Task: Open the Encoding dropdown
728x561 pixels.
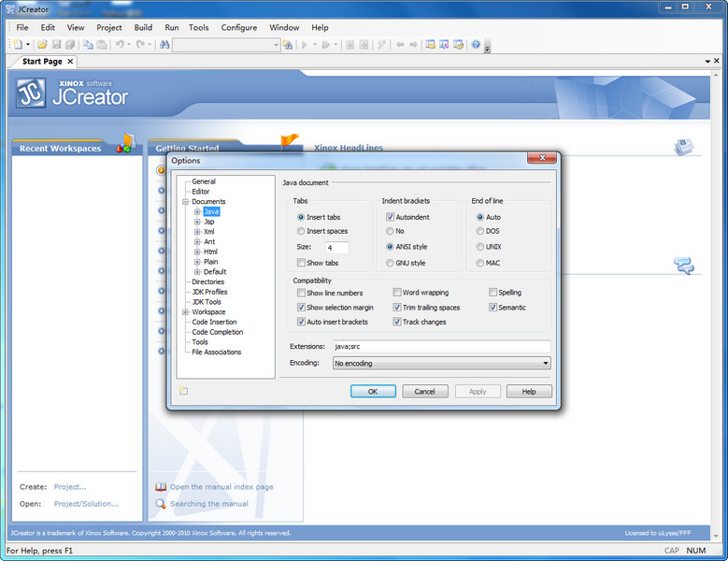Action: (441, 363)
